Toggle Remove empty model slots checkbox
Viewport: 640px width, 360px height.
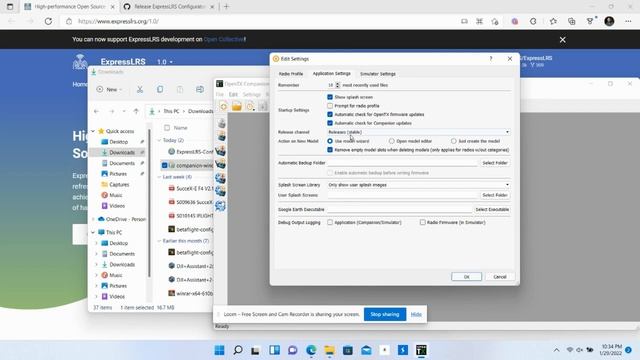330,150
